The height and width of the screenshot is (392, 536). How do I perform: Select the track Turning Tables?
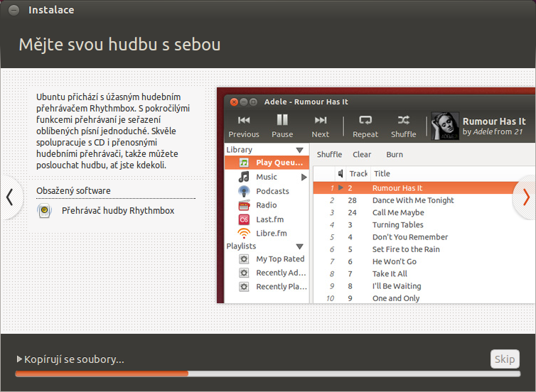398,224
